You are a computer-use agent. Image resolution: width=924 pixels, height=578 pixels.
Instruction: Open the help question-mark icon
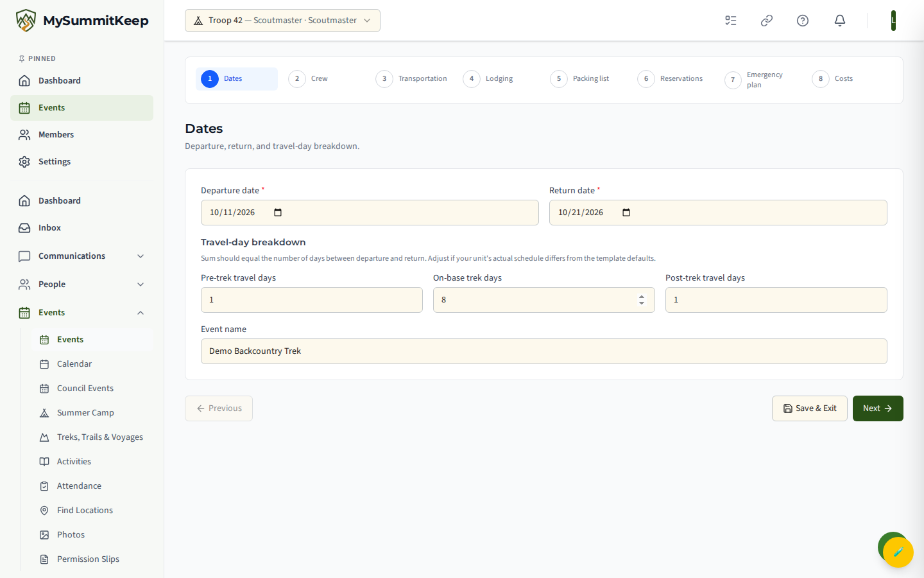click(x=803, y=21)
